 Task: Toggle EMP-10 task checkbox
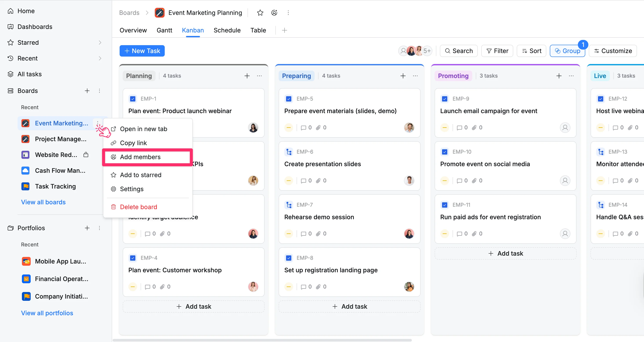point(445,152)
